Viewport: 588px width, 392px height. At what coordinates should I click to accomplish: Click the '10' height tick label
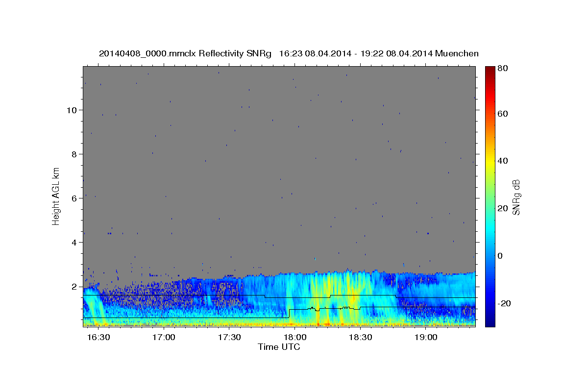click(x=72, y=110)
